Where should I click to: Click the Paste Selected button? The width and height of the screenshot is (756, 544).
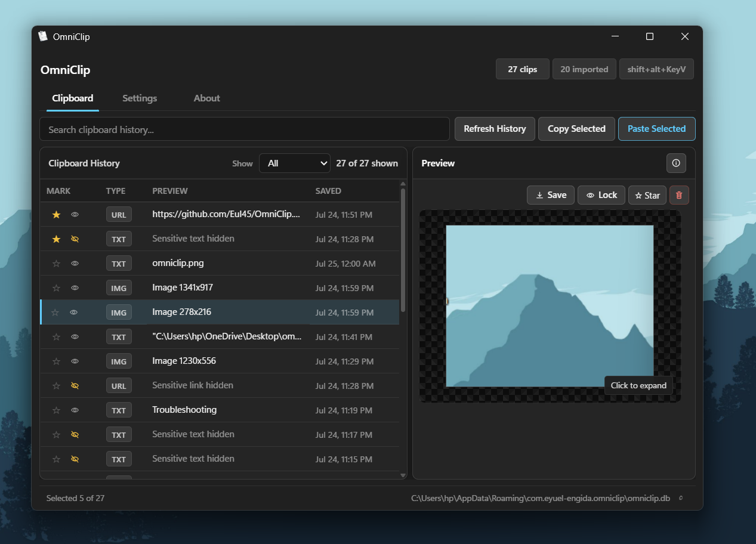(656, 129)
